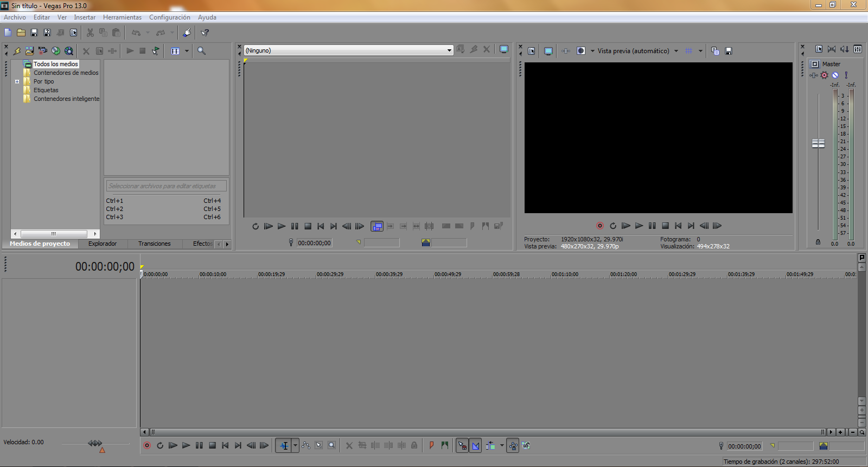Select the Contenedores inteligentes folder
This screenshot has width=868, height=467.
pyautogui.click(x=66, y=99)
